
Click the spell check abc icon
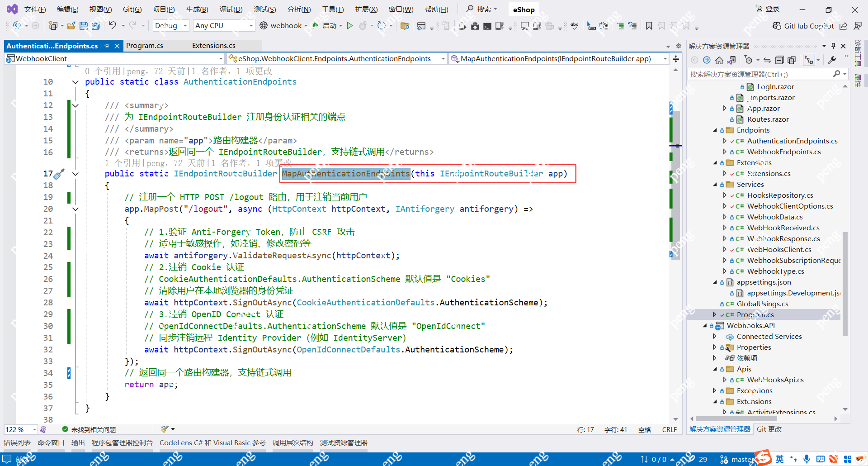point(574,26)
